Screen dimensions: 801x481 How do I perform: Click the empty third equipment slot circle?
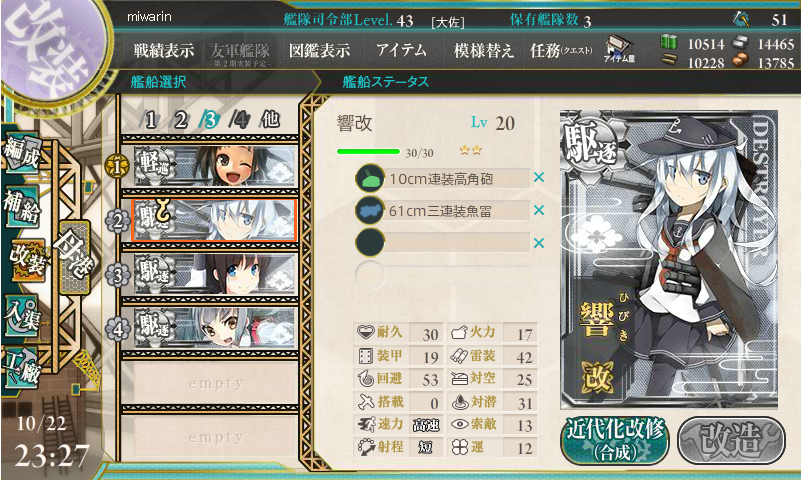click(370, 242)
